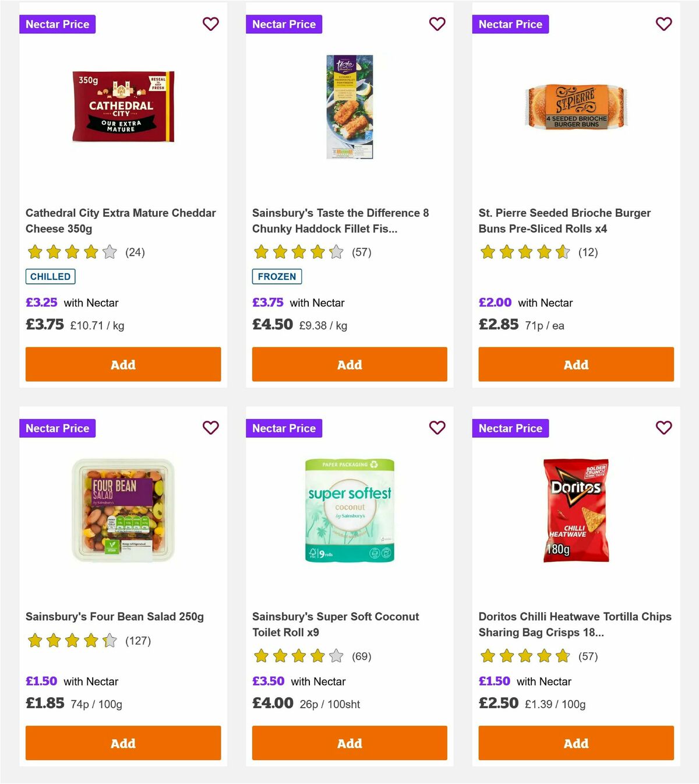Screen dimensions: 699x784
Task: Click the heart icon on Four Bean Salad
Action: pyautogui.click(x=211, y=427)
